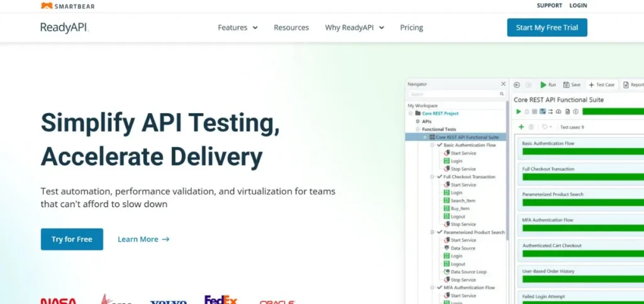
Task: Click the Navigator search magnifier icon
Action: point(501,94)
